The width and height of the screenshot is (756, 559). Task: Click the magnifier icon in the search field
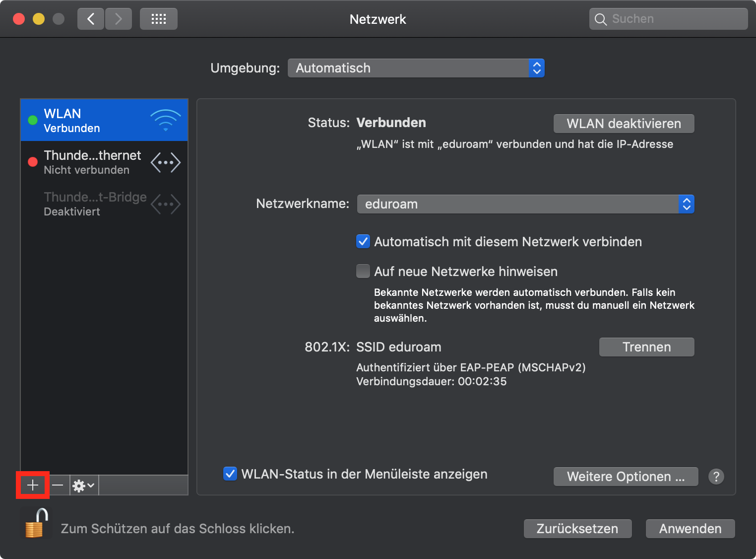[601, 19]
